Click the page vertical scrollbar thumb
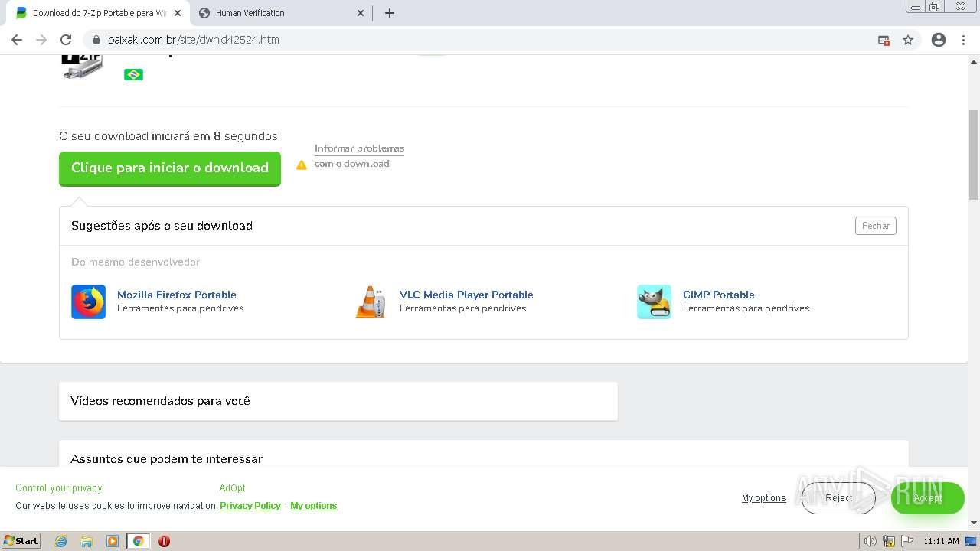Image resolution: width=980 pixels, height=551 pixels. [974, 155]
